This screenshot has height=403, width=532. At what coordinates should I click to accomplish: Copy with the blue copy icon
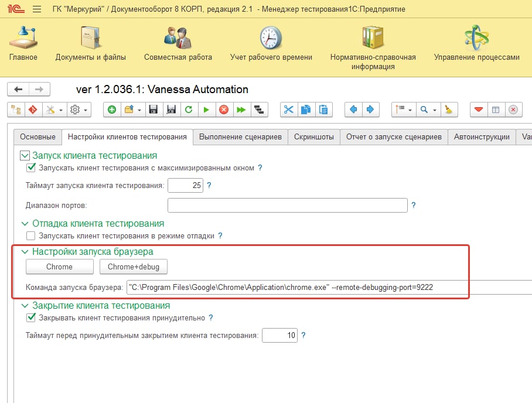(306, 110)
